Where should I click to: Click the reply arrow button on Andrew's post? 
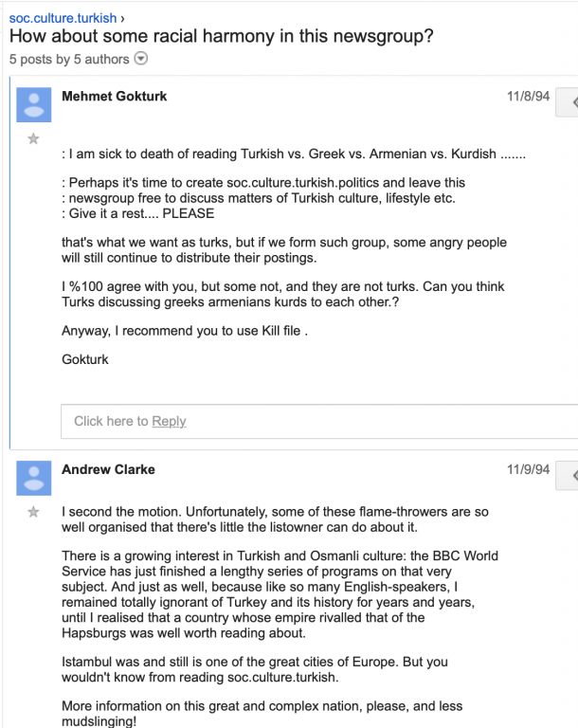pyautogui.click(x=568, y=476)
